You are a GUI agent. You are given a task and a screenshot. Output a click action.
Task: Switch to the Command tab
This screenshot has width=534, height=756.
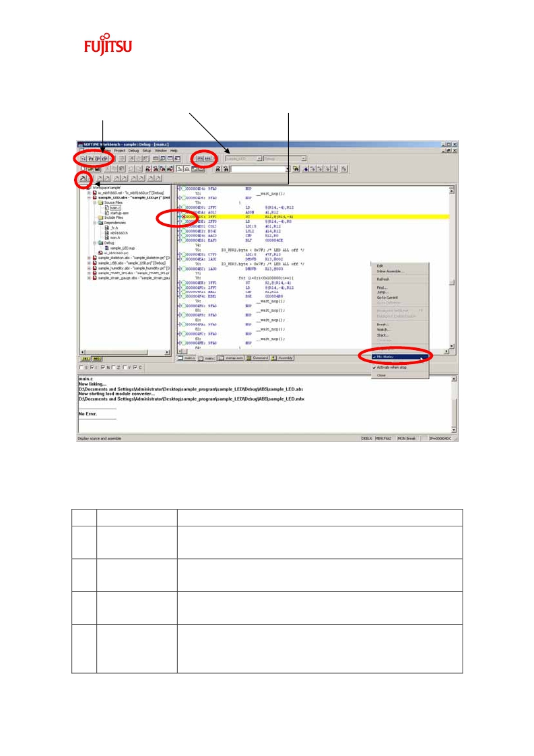[x=257, y=358]
